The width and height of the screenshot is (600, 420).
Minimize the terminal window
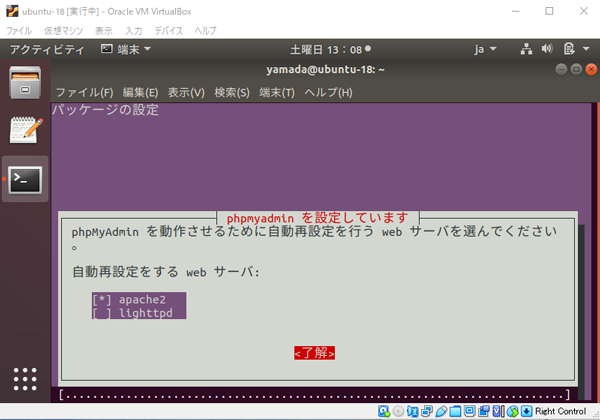[561, 69]
